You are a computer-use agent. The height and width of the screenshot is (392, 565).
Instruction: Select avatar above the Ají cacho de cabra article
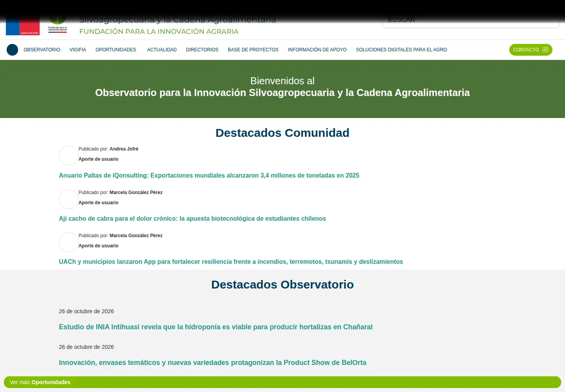(69, 199)
